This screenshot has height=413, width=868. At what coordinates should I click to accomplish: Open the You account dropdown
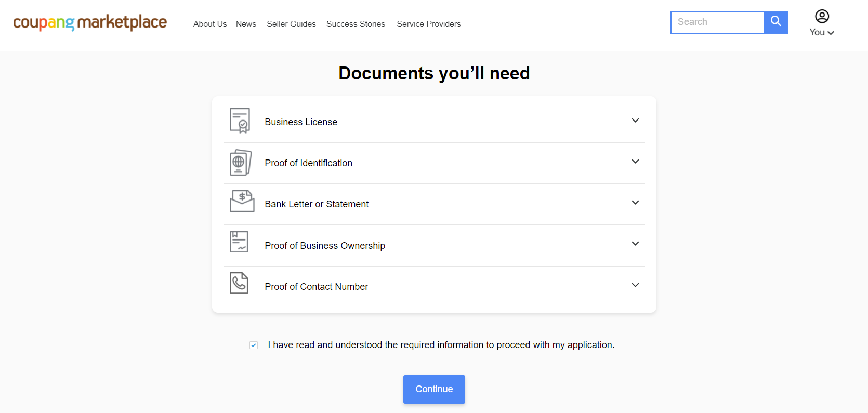click(x=822, y=32)
